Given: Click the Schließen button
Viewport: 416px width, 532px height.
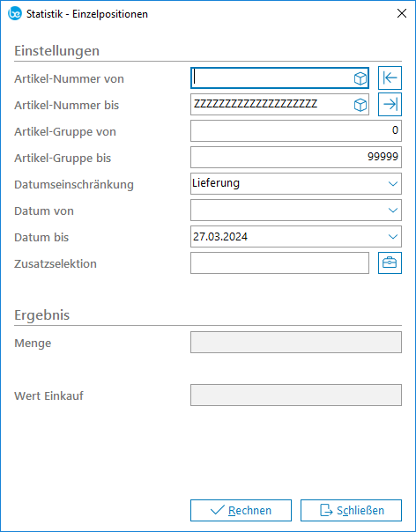Looking at the screenshot, I should click(351, 510).
